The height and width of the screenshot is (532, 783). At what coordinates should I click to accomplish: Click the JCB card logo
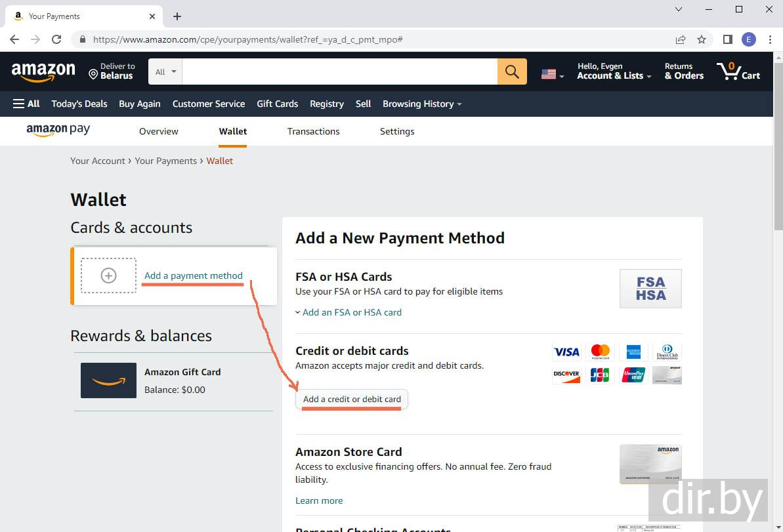click(601, 375)
